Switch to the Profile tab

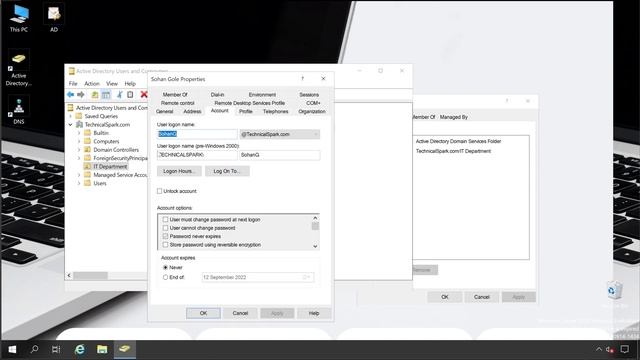[246, 111]
